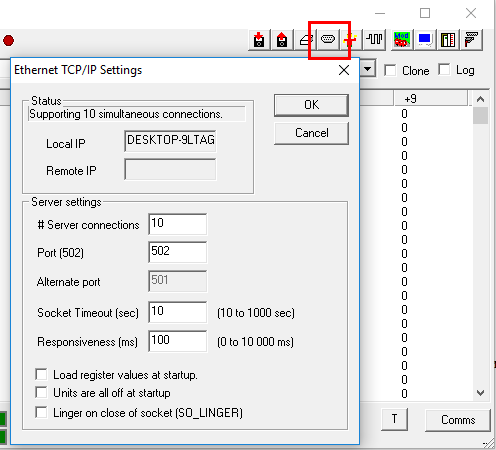Enable the Log checkbox
Viewport: 496px width, 450px height.
tap(444, 70)
